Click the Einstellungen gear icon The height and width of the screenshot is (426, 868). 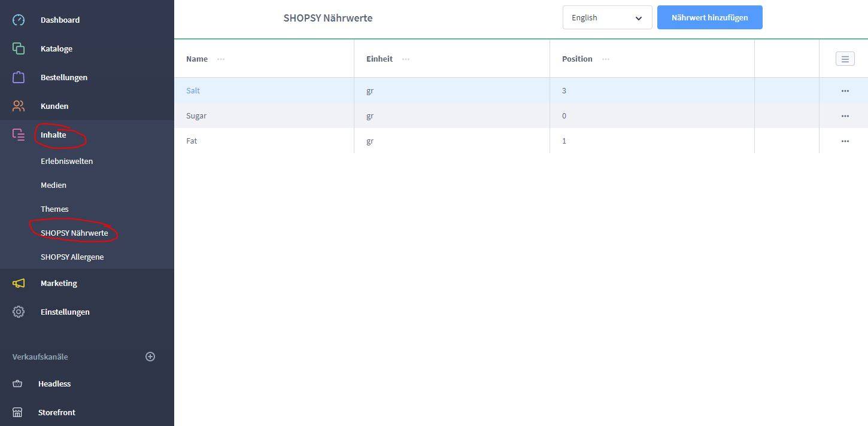tap(19, 312)
